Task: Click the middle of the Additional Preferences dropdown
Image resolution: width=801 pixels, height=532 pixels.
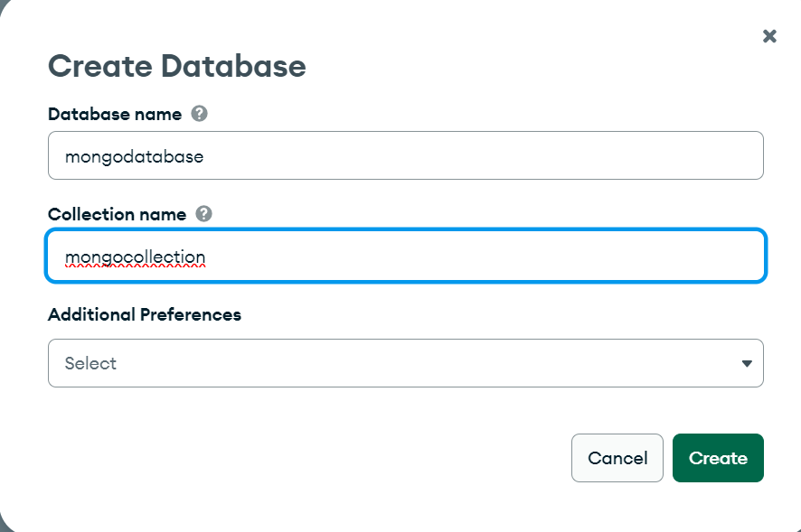Action: pos(405,363)
